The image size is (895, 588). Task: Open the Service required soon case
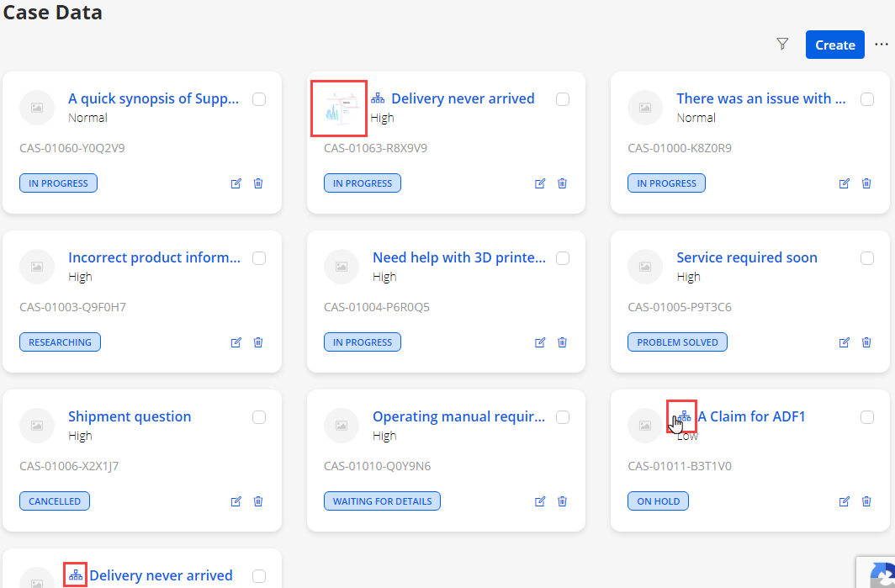pos(746,257)
